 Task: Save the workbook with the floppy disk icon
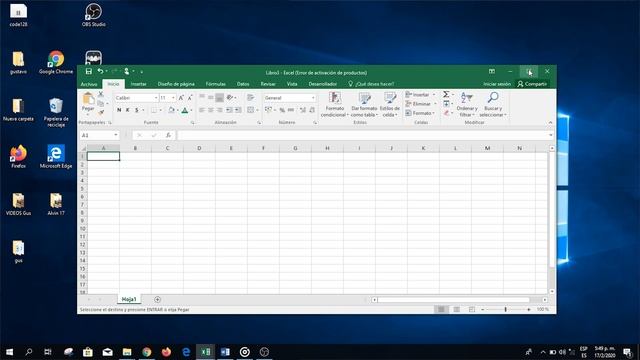click(89, 71)
